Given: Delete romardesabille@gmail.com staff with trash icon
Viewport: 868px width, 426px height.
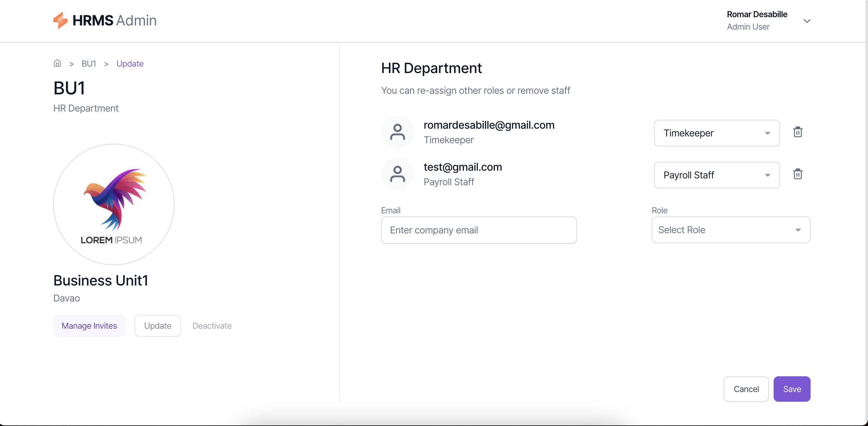Looking at the screenshot, I should coord(798,132).
